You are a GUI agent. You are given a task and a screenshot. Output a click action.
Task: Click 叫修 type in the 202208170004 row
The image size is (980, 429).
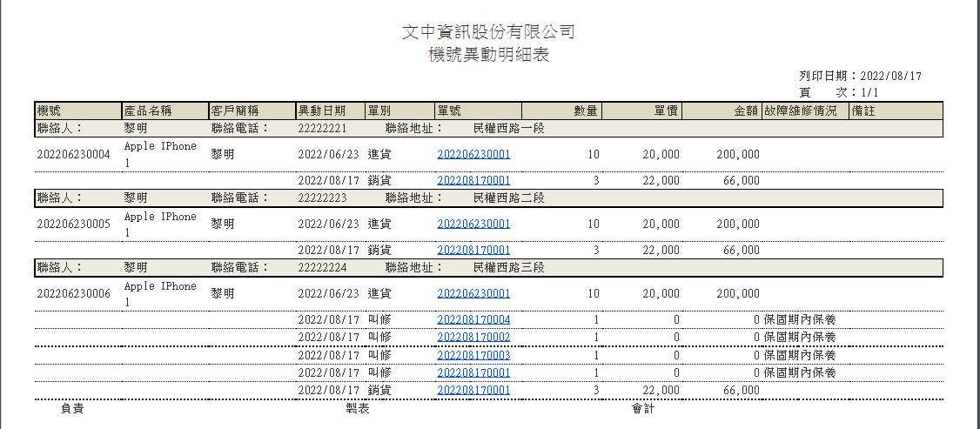pyautogui.click(x=380, y=319)
